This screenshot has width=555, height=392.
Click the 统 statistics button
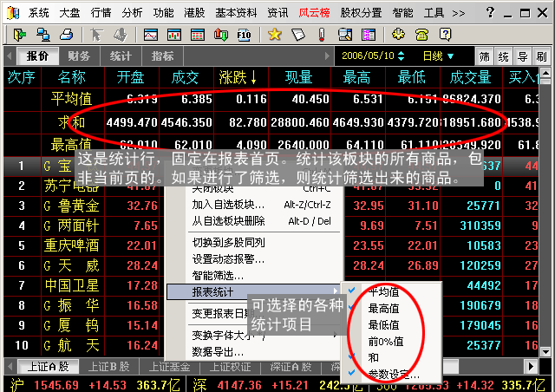tap(504, 56)
